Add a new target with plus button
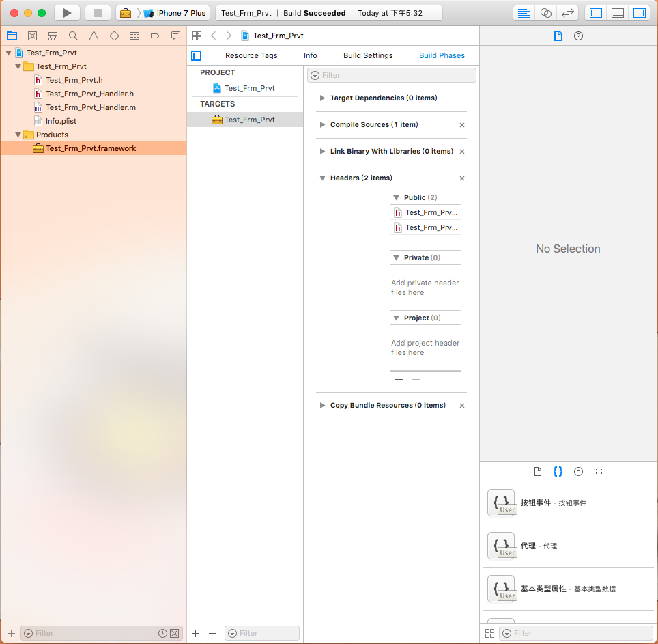This screenshot has height=644, width=658. click(x=195, y=633)
